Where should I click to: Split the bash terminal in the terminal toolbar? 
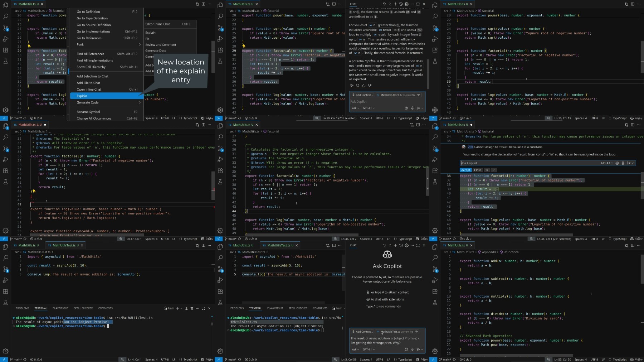pos(186,308)
